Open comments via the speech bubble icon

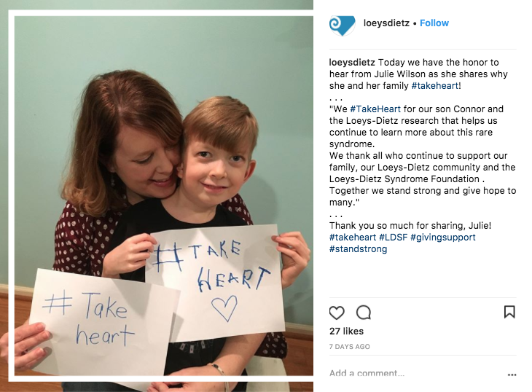coord(364,313)
